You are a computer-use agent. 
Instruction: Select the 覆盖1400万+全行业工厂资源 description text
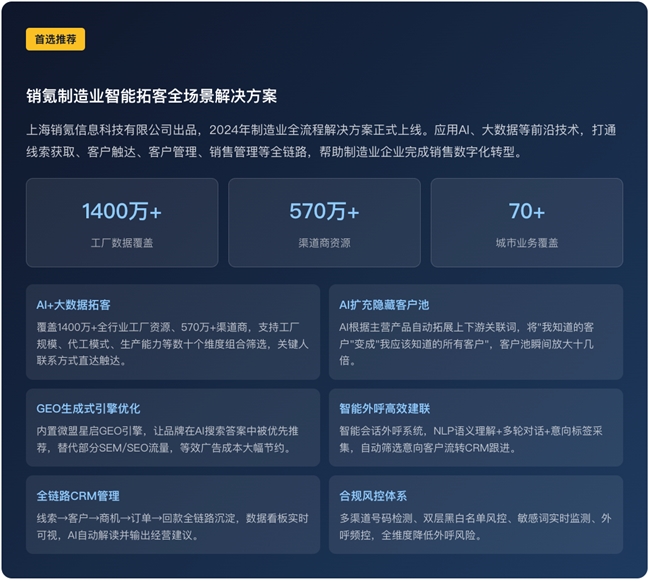pyautogui.click(x=172, y=344)
